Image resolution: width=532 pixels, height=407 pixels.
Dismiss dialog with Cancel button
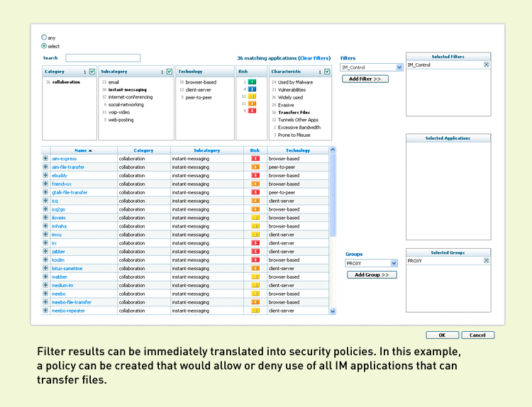[x=477, y=335]
